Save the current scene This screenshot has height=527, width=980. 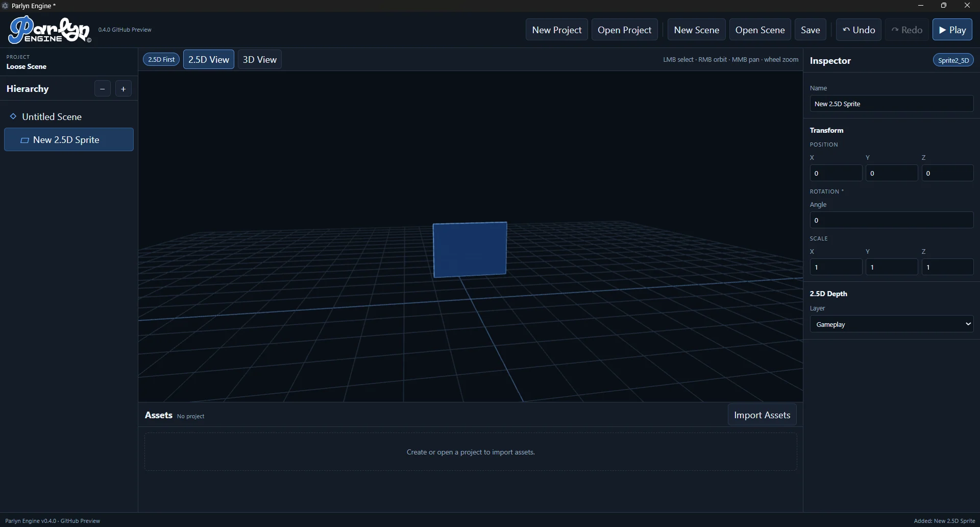(811, 30)
